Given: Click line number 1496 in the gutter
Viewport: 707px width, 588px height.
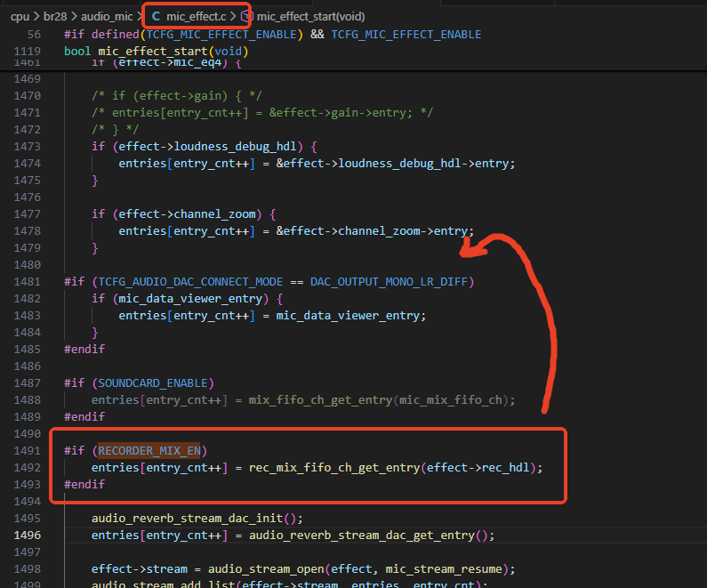Looking at the screenshot, I should tap(27, 536).
